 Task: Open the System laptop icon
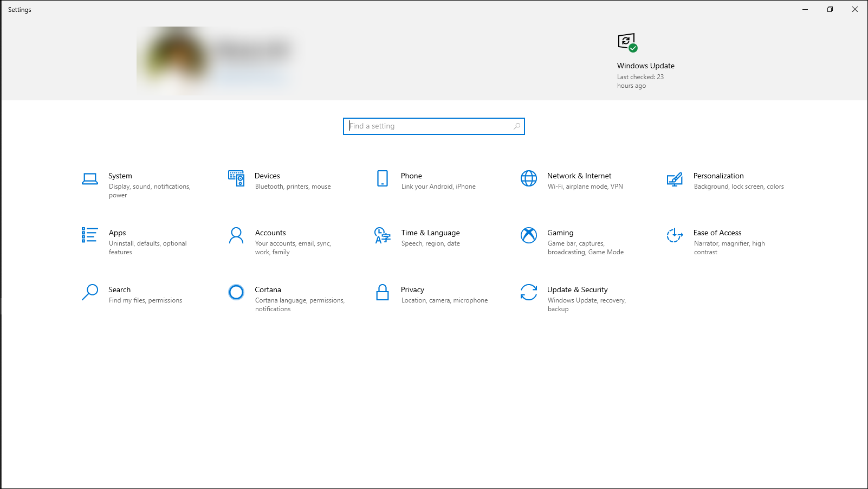click(x=90, y=179)
